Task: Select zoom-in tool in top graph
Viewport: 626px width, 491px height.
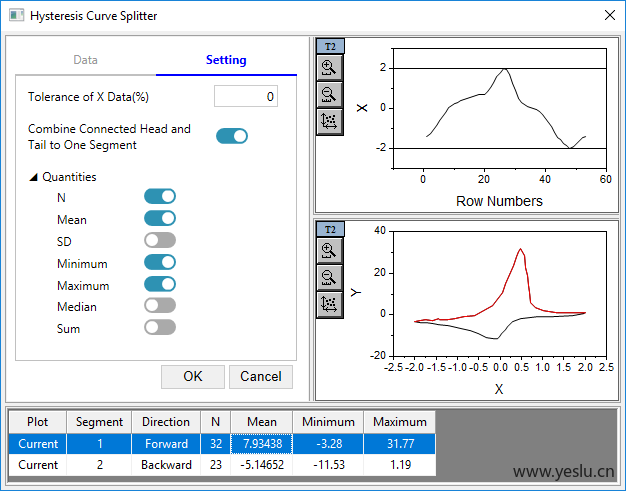Action: pos(329,67)
